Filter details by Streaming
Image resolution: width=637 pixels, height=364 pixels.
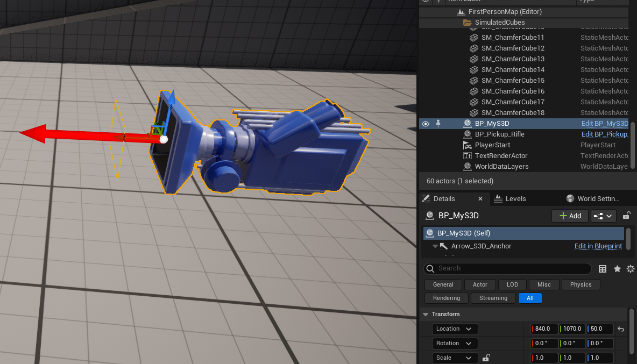[x=493, y=298]
